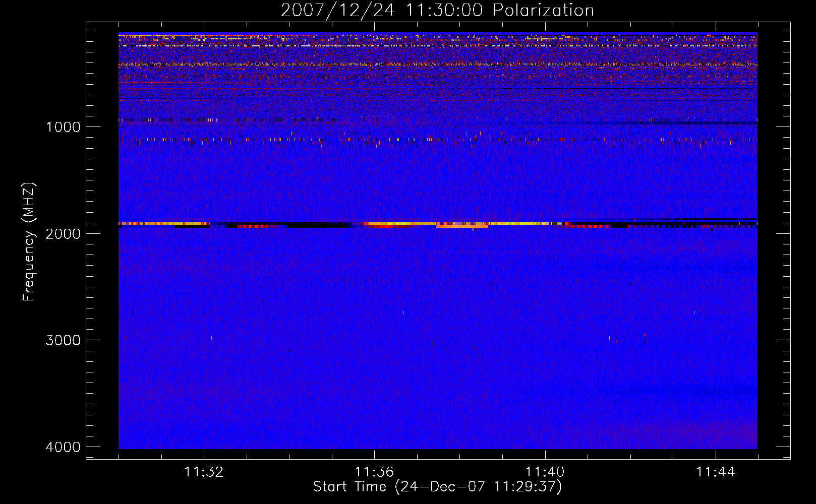Click the '11:32' time tick label

(204, 472)
